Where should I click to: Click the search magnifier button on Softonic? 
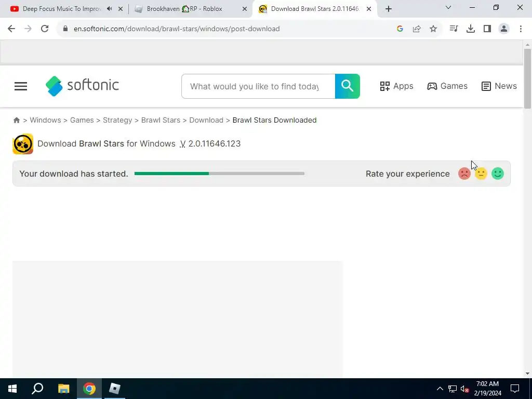pyautogui.click(x=348, y=86)
